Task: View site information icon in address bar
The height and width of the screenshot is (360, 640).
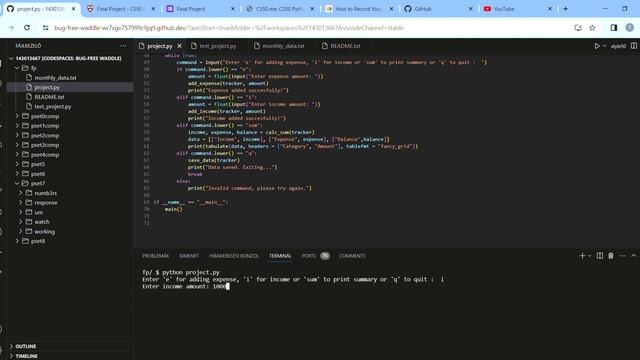Action: pos(45,28)
